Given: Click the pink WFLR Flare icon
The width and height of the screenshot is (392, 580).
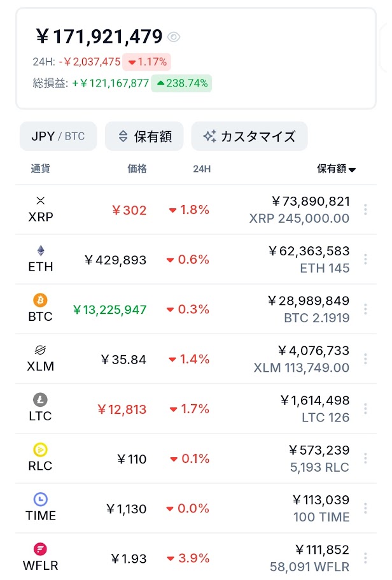Looking at the screenshot, I should (41, 549).
